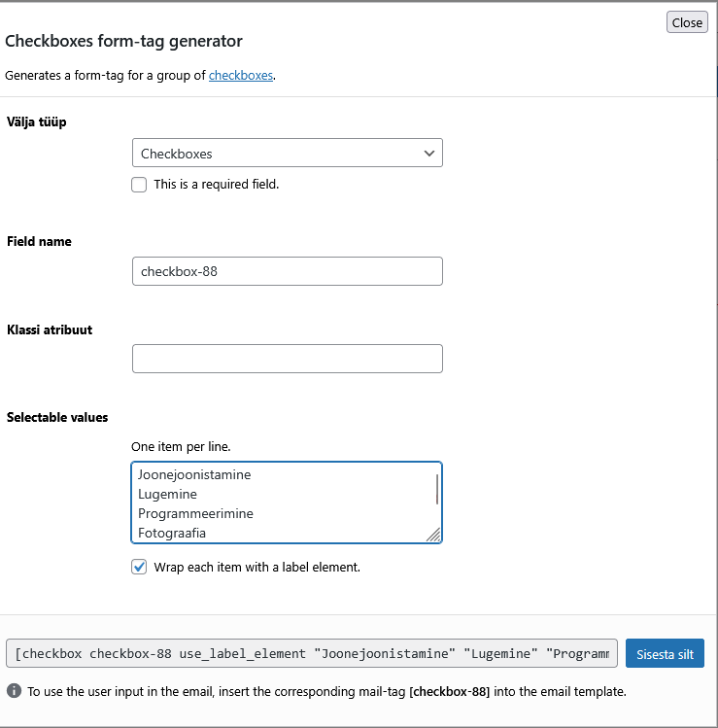This screenshot has height=728, width=718.
Task: Open the 'checkboxes' documentation link
Action: pos(241,75)
